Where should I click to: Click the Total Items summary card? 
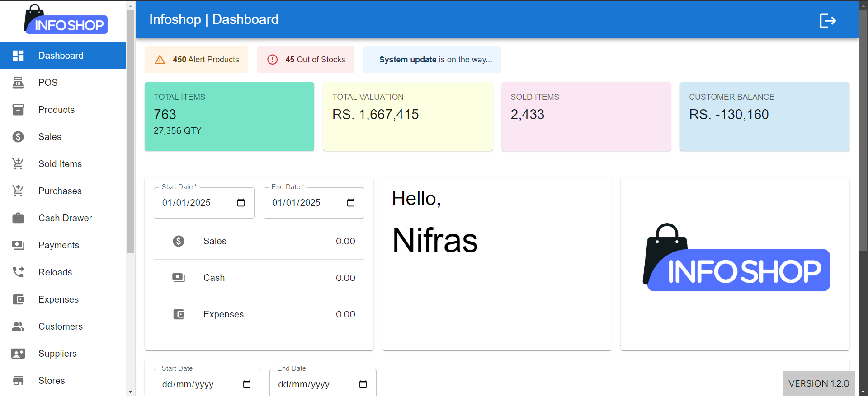(229, 116)
